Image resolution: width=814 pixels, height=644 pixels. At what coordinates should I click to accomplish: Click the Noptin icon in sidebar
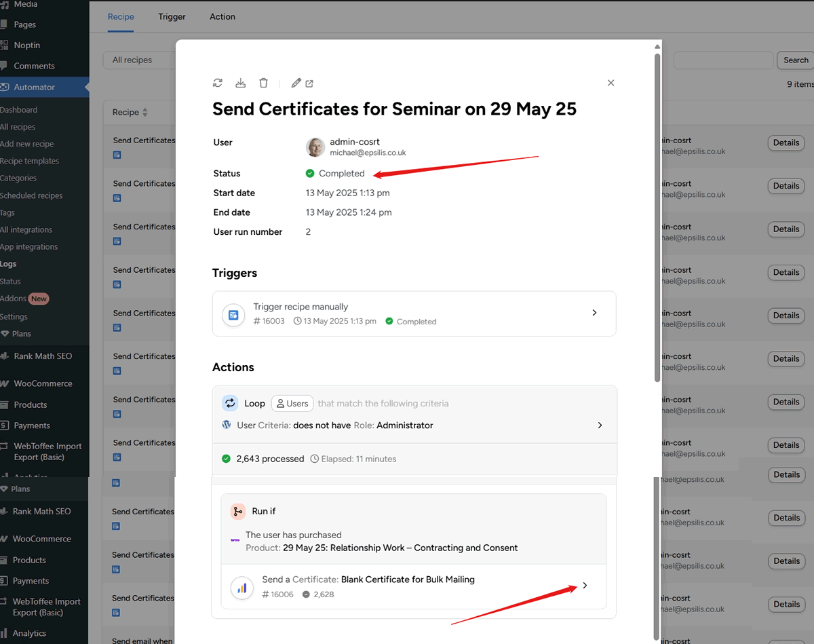(5, 45)
